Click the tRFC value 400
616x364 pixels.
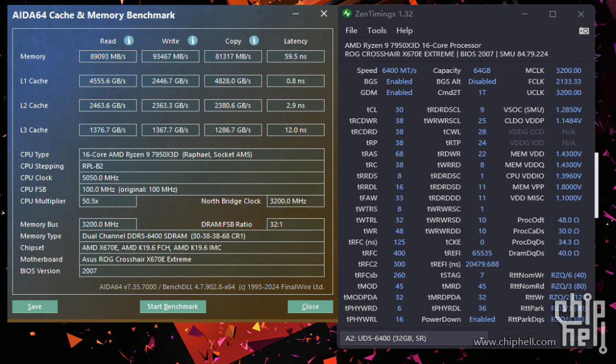pyautogui.click(x=399, y=253)
